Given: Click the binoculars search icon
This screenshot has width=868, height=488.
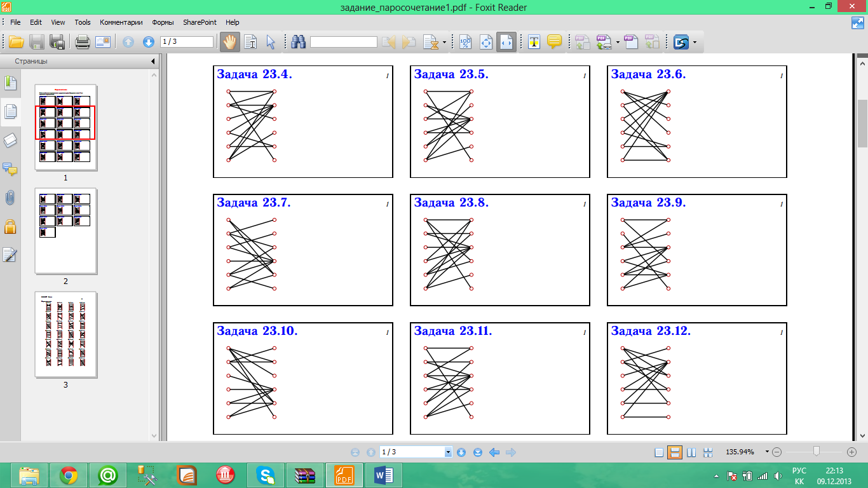Looking at the screenshot, I should click(x=299, y=43).
